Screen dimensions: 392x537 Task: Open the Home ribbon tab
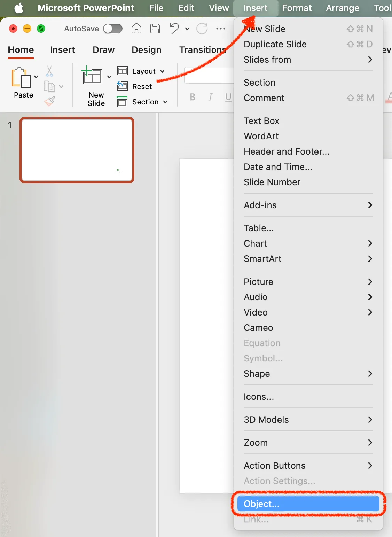(21, 50)
